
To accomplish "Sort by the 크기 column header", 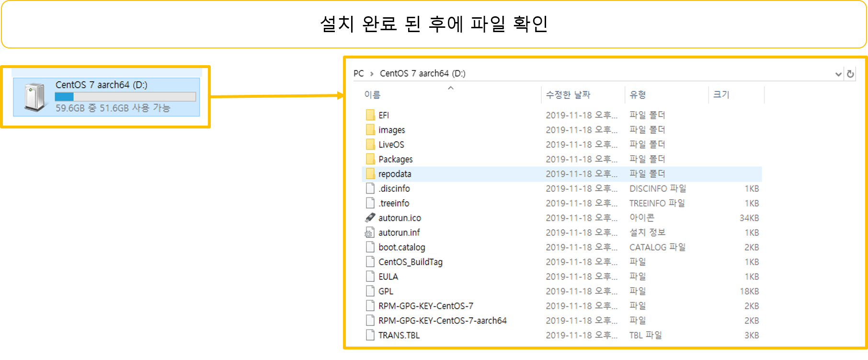I will coord(721,95).
